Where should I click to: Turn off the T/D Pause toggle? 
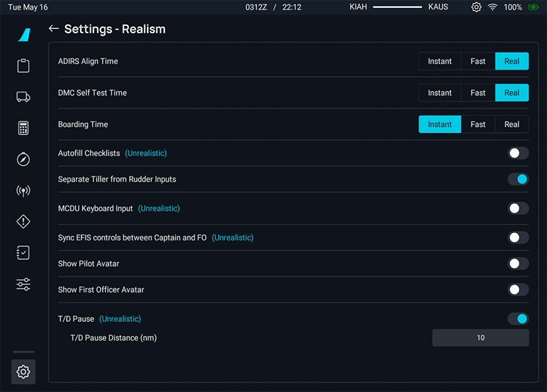pos(518,318)
